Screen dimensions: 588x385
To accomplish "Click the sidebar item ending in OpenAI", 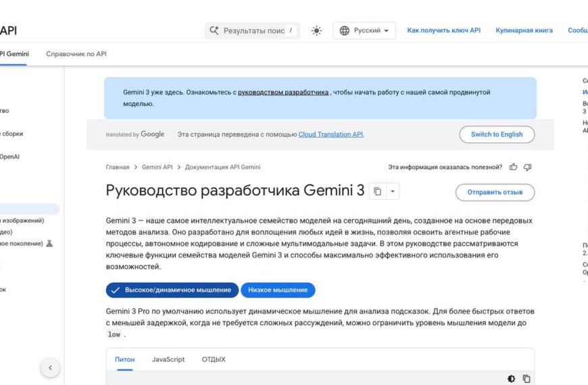I will tap(9, 157).
